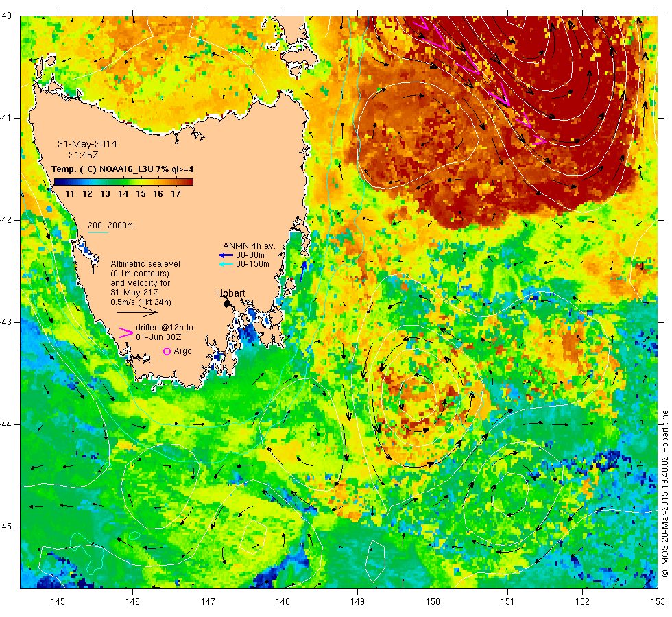Image resolution: width=672 pixels, height=617 pixels.
Task: Click the magenta Argo circle symbol
Action: pos(167,351)
